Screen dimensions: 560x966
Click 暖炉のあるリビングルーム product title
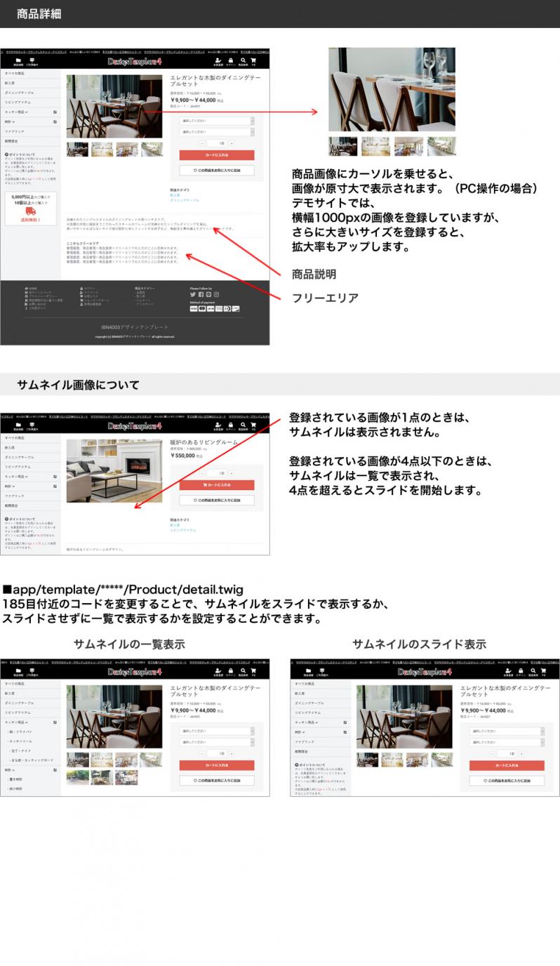click(204, 443)
